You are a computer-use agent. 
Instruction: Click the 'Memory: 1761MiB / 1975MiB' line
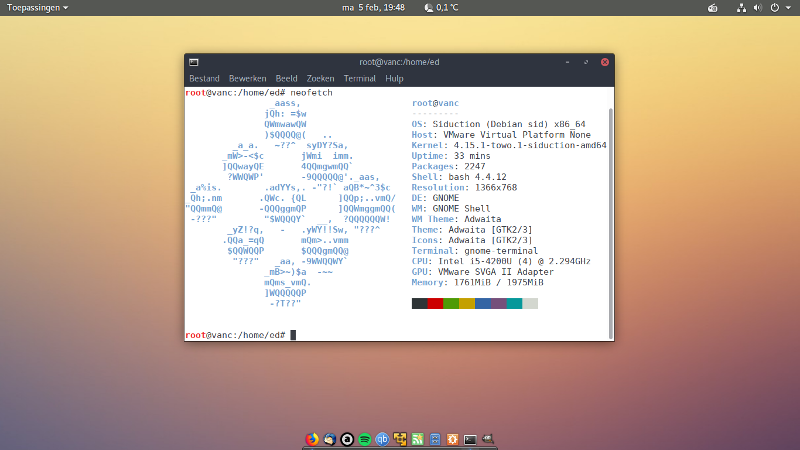478,282
